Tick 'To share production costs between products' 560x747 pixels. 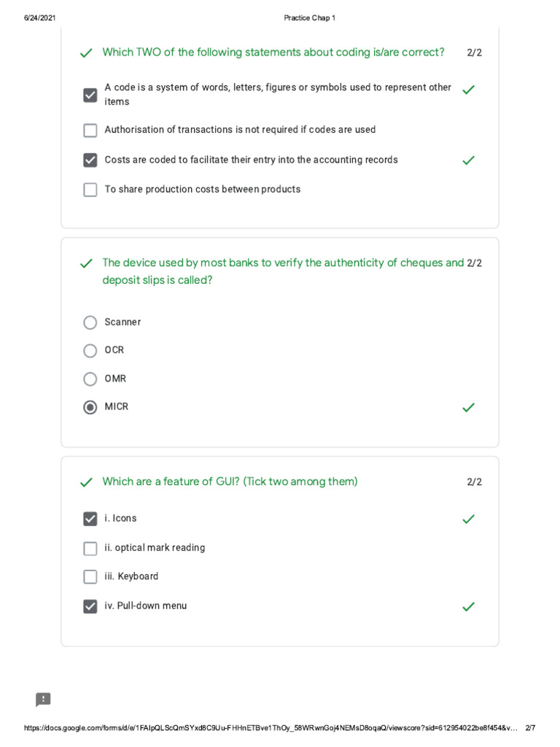point(90,190)
